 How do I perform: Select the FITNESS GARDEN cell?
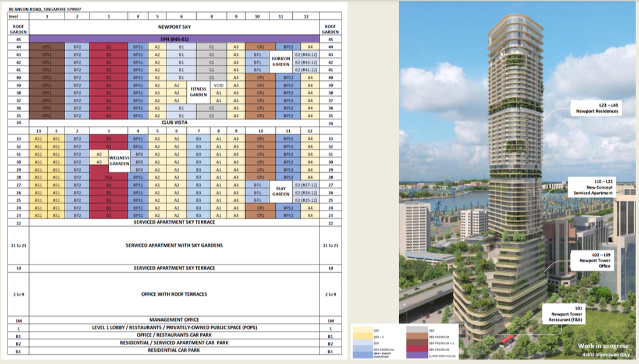(198, 92)
